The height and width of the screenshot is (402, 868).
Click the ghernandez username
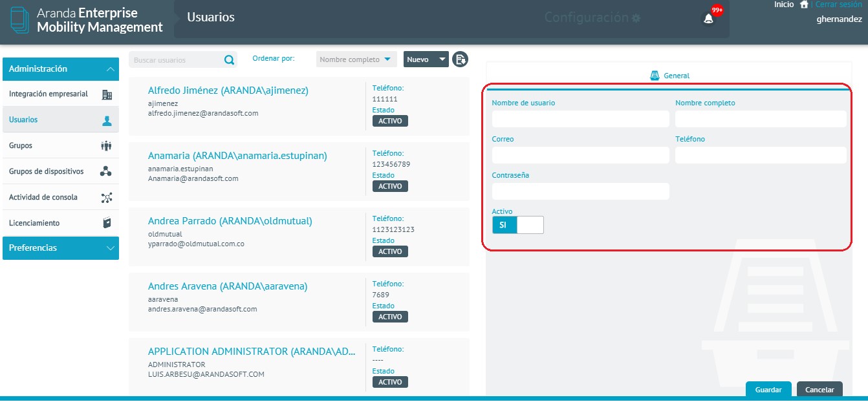point(840,19)
